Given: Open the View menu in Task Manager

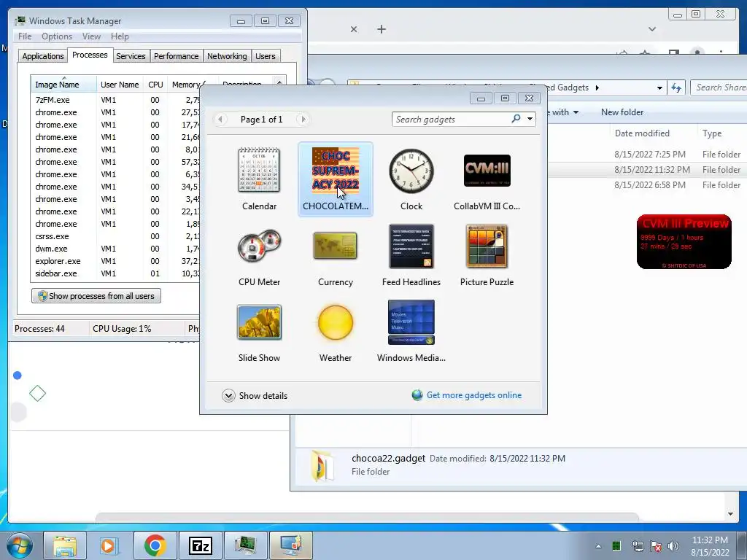Looking at the screenshot, I should [x=91, y=36].
